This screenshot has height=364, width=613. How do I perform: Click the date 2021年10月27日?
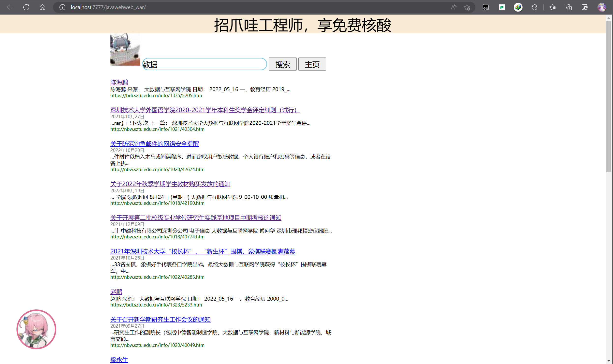coord(127,116)
